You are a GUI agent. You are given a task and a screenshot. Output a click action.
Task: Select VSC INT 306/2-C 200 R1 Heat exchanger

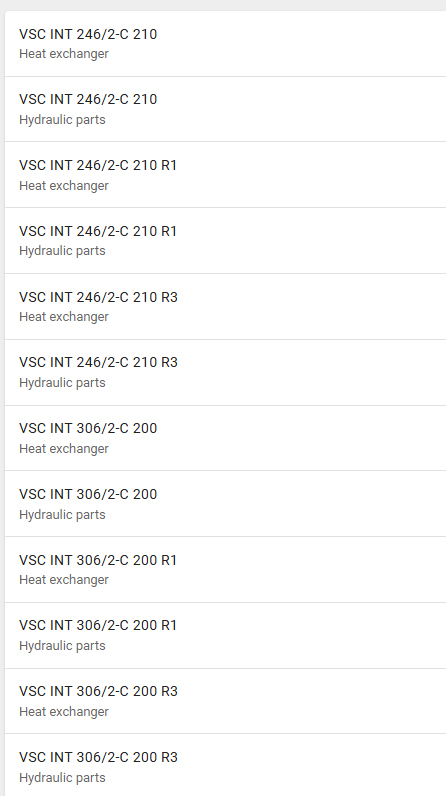tap(225, 570)
